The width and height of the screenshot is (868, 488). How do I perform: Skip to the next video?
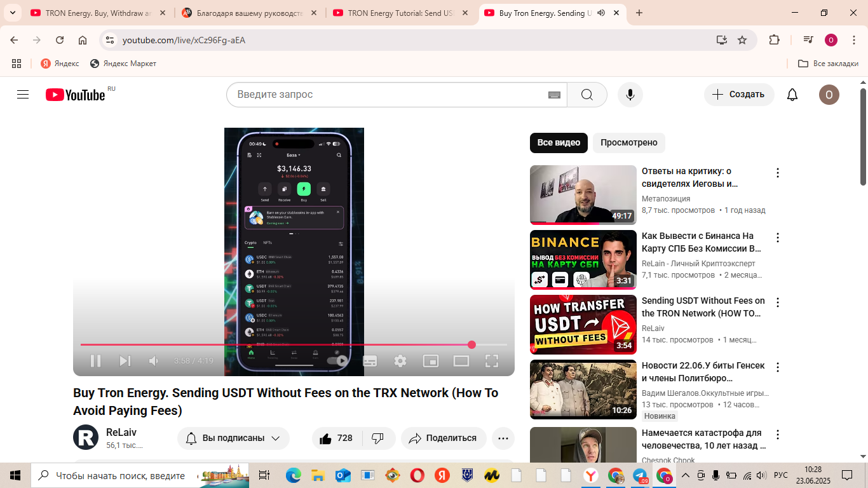tap(125, 361)
